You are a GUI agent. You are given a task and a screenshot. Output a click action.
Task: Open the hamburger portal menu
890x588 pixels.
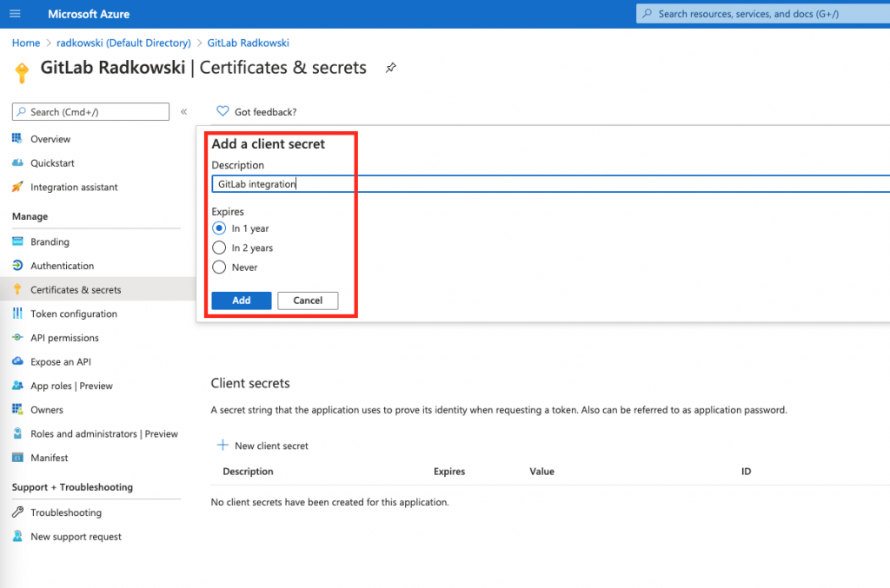[15, 14]
